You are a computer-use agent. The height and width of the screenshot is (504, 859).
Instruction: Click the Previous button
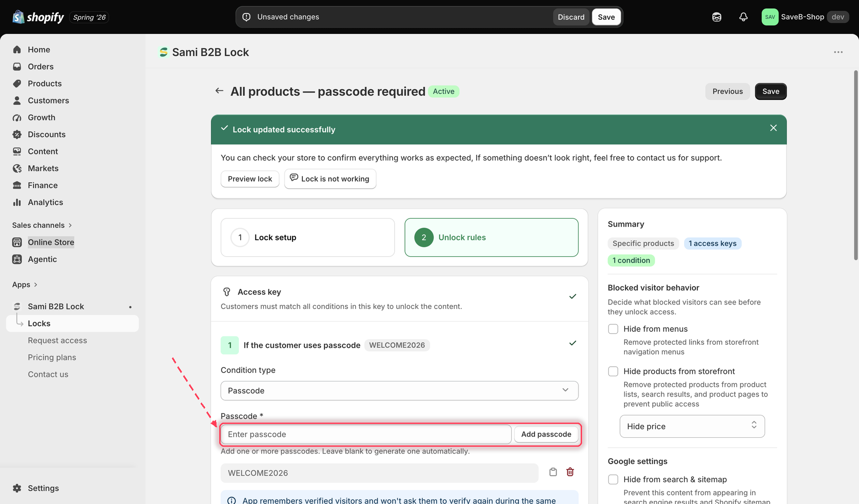pos(727,92)
